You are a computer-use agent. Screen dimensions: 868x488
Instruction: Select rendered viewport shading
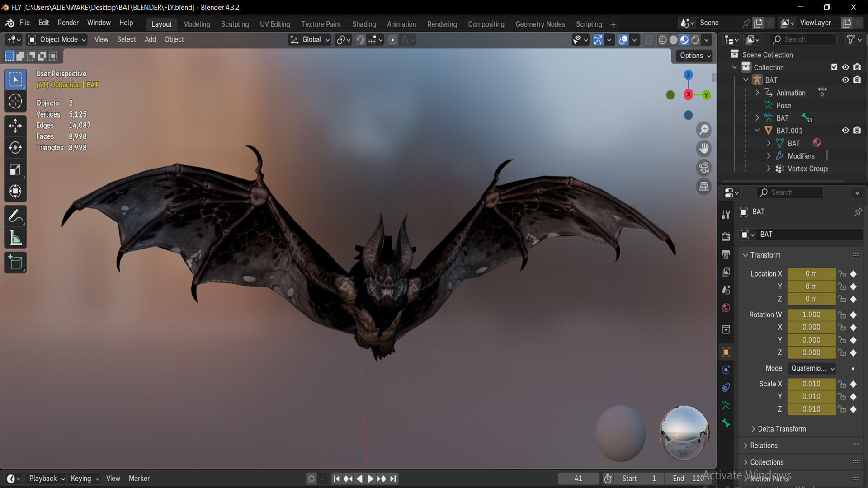(695, 40)
